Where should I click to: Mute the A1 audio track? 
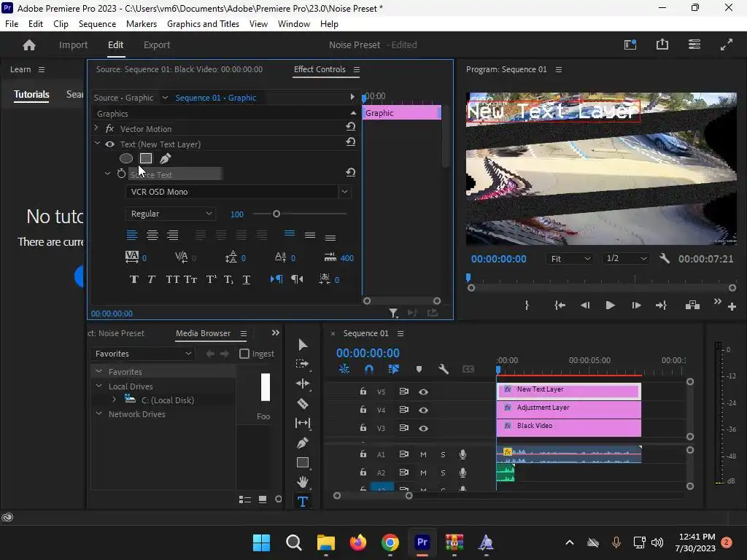pos(423,454)
